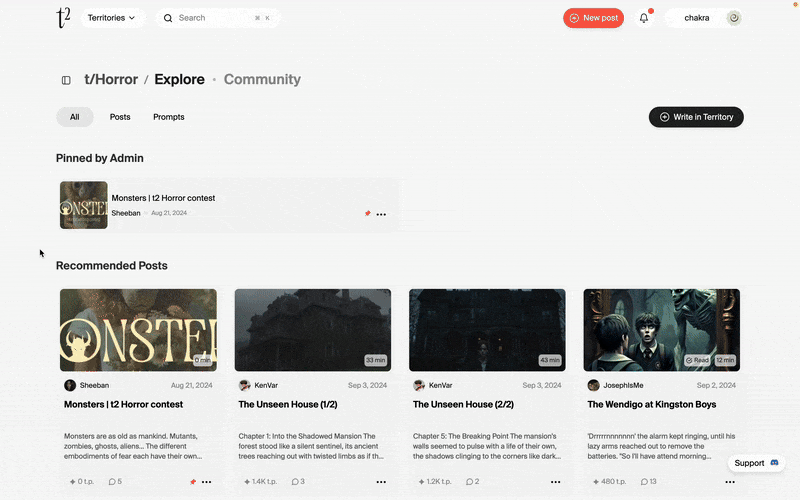Open The Unseen House (1/2) cover image
Viewport: 800px width, 500px height.
(x=313, y=330)
